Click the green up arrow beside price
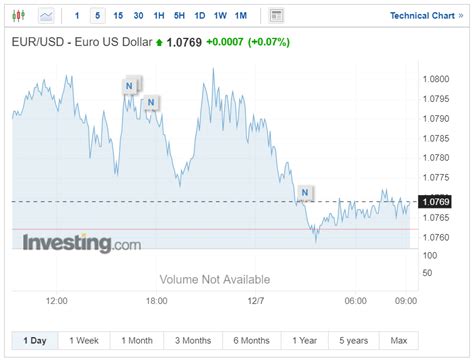 click(x=159, y=42)
